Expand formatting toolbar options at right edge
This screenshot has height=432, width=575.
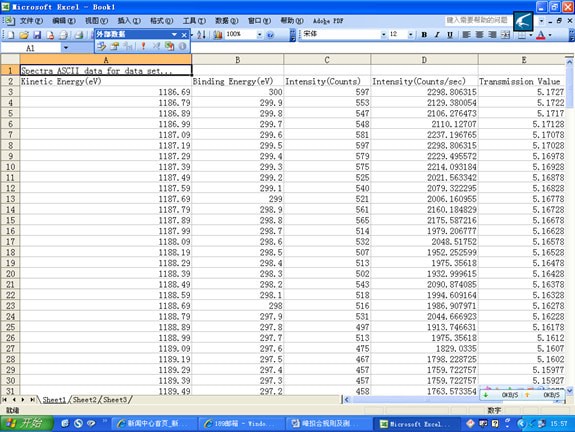point(571,35)
